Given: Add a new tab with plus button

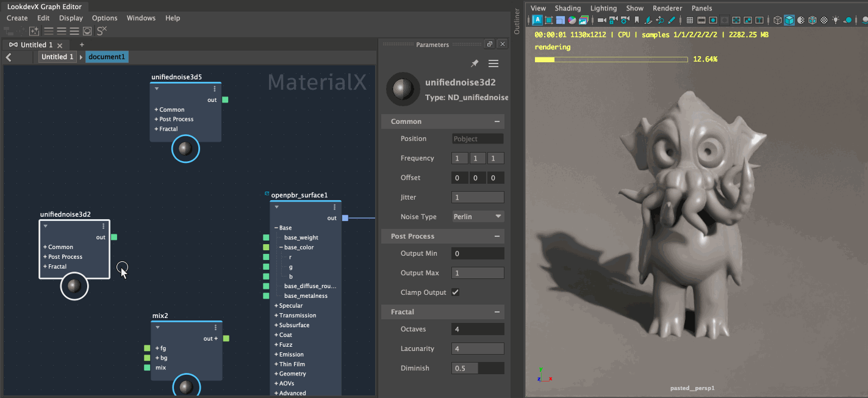Looking at the screenshot, I should [82, 45].
